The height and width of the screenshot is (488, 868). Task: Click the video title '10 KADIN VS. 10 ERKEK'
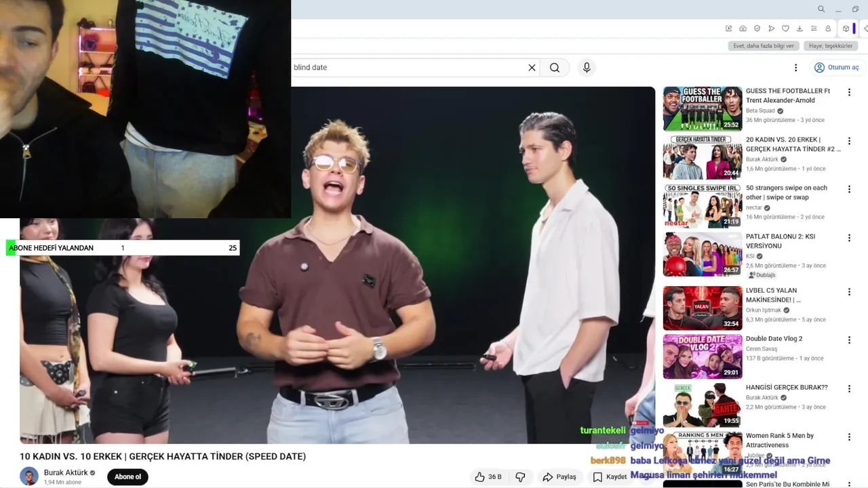[x=163, y=457]
